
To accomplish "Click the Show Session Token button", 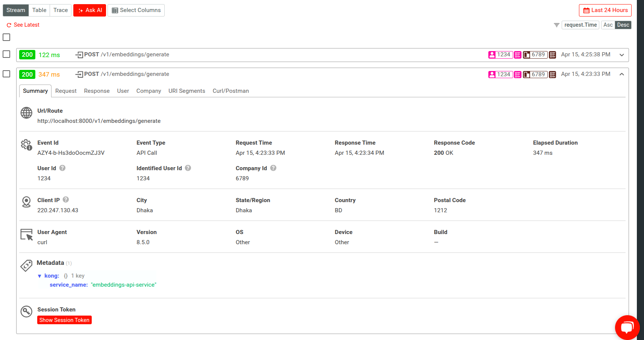I will (x=64, y=320).
